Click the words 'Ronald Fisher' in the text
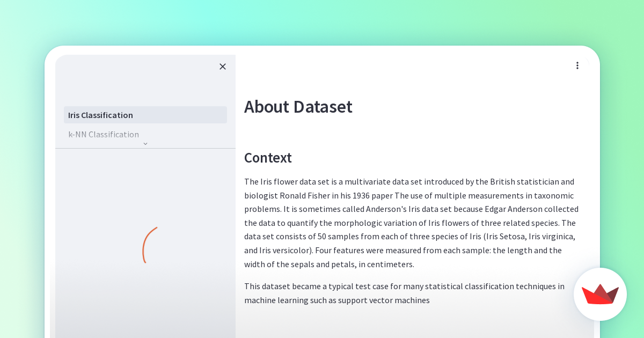Screen dimensions: 644x338 304,195
